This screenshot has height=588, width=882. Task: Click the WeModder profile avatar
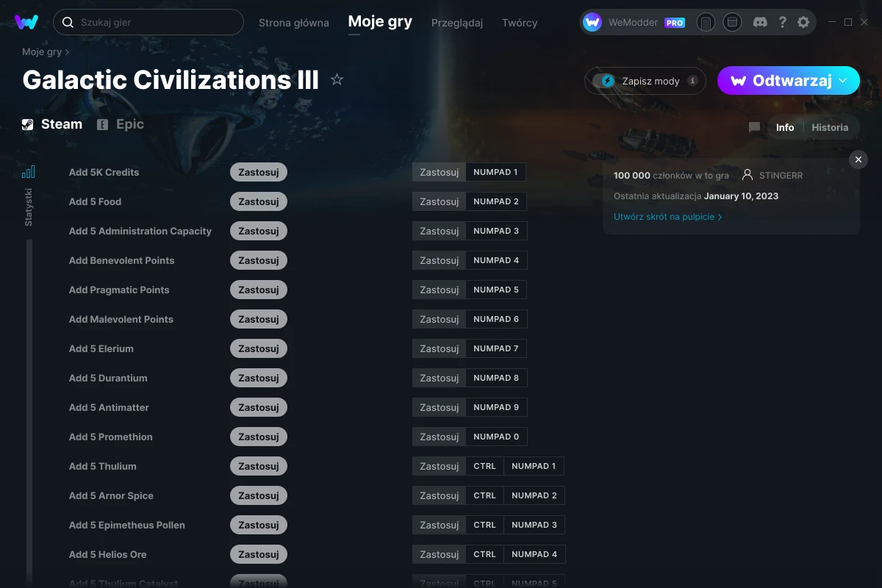[x=592, y=22]
